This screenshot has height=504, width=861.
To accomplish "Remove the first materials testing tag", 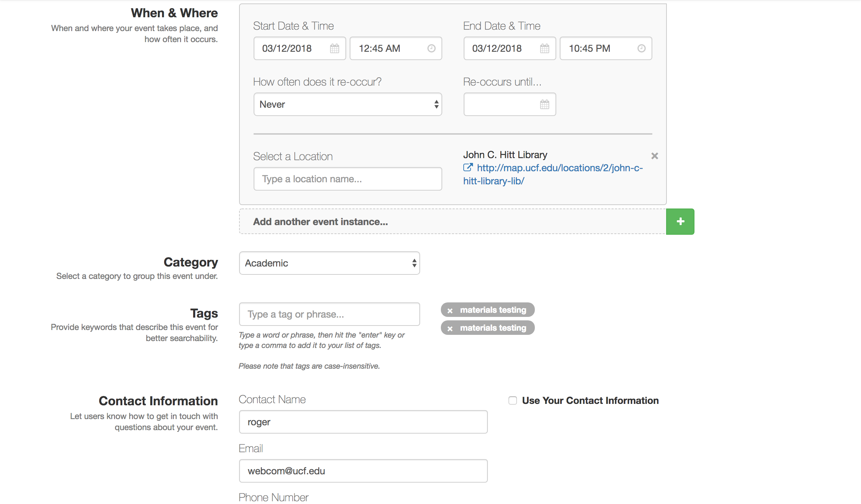I will [x=450, y=311].
